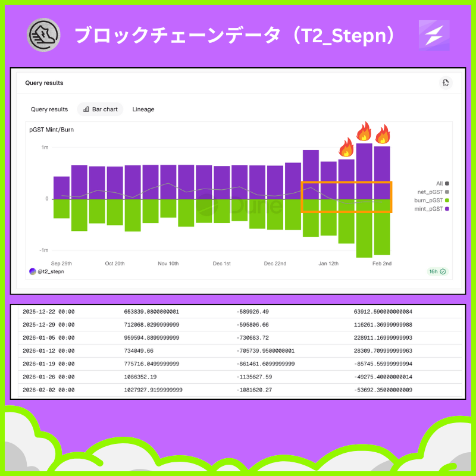Click net value -85745.55999999994

click(383, 364)
